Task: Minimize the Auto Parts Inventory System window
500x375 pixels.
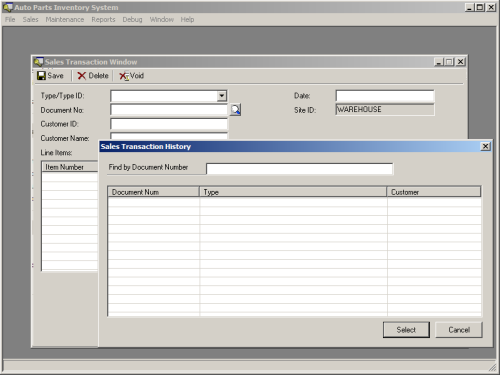Action: 470,7
